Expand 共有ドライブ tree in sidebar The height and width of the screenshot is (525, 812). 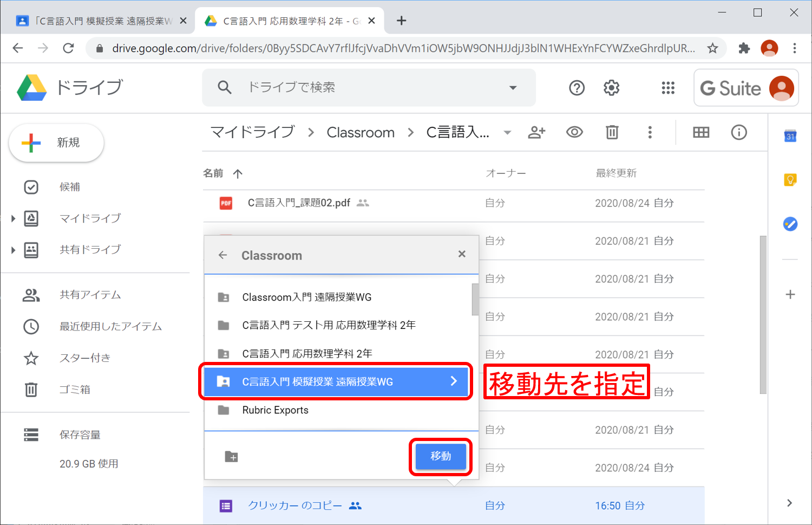pos(14,250)
